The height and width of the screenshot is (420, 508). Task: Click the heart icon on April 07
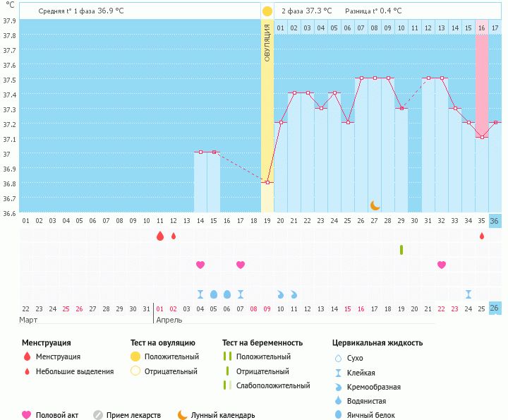(241, 265)
